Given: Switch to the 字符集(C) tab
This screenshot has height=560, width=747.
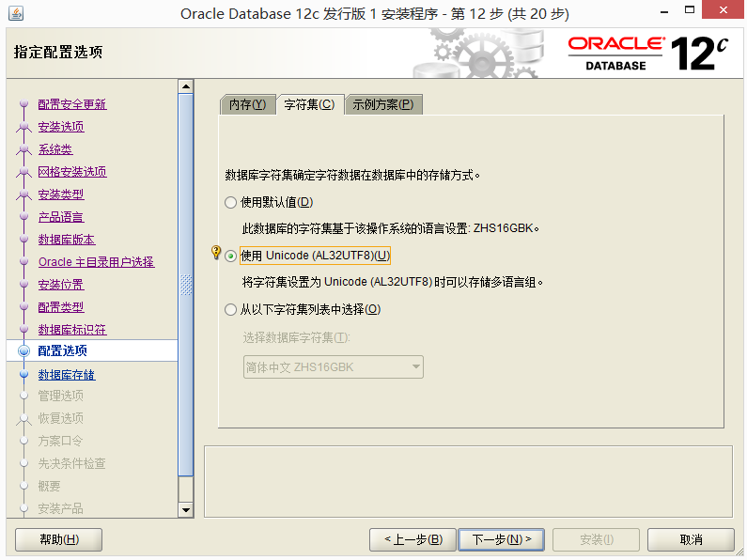Looking at the screenshot, I should 310,104.
